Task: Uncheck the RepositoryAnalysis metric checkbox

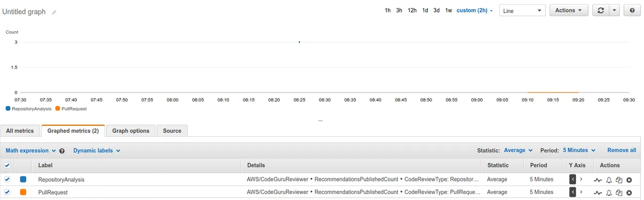Action: [7, 179]
